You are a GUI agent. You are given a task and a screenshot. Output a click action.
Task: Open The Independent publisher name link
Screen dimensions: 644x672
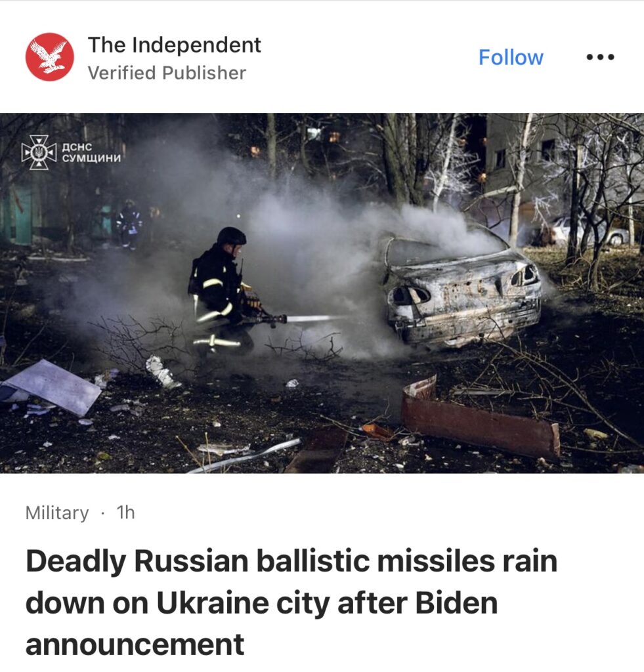[174, 45]
